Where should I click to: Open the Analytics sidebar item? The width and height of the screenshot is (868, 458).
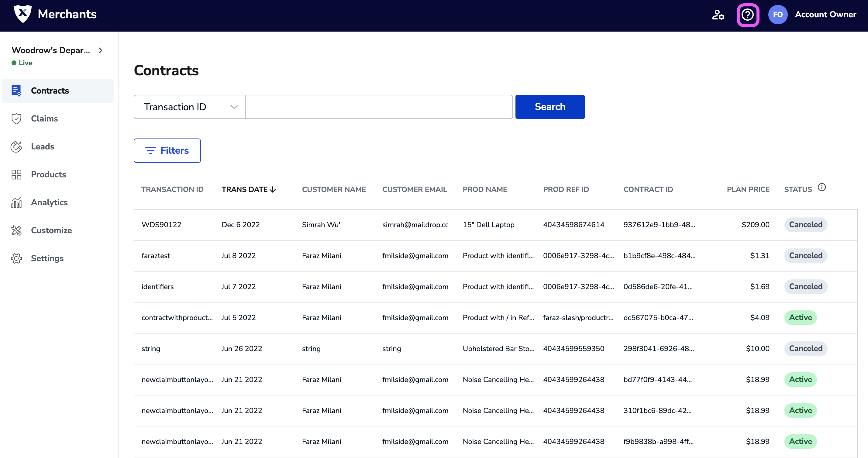coord(49,202)
